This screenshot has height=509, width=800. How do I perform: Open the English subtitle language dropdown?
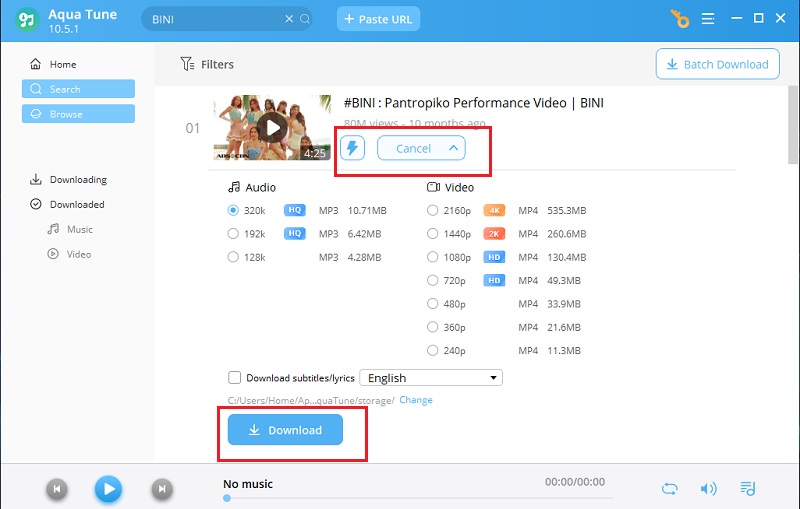pos(431,377)
